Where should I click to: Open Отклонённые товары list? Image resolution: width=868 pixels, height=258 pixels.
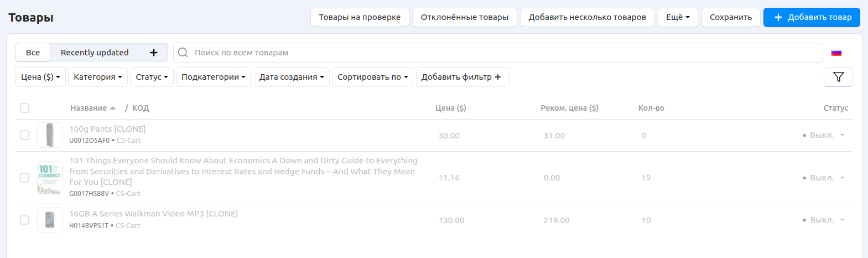[x=465, y=17]
